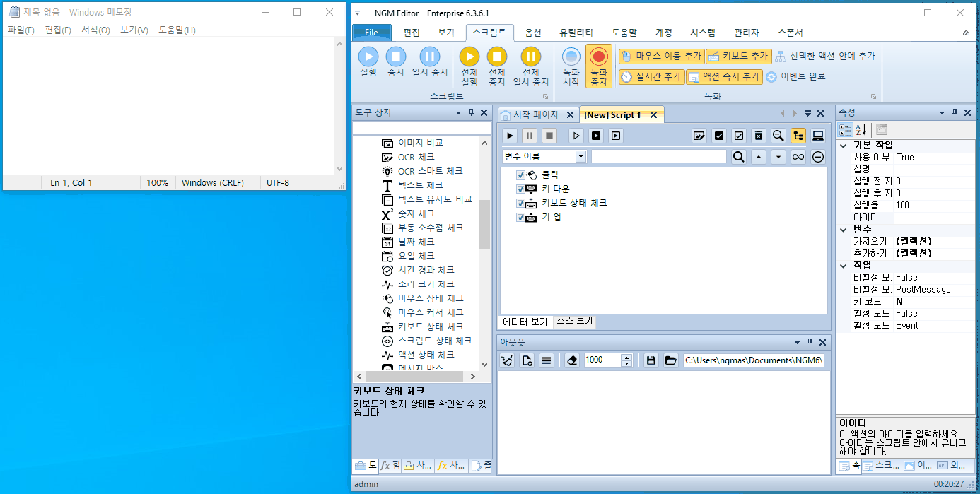Pause all scripts with 전체 일시 중지

coord(530,66)
